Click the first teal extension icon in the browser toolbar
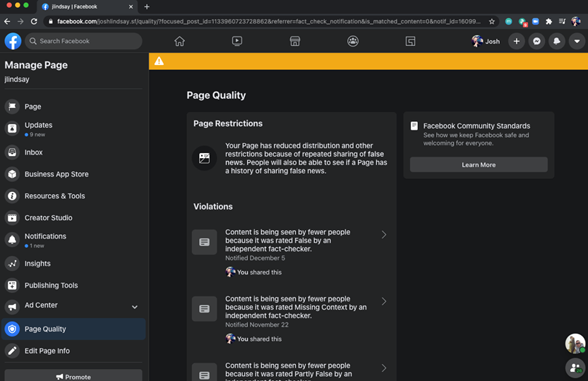 508,21
